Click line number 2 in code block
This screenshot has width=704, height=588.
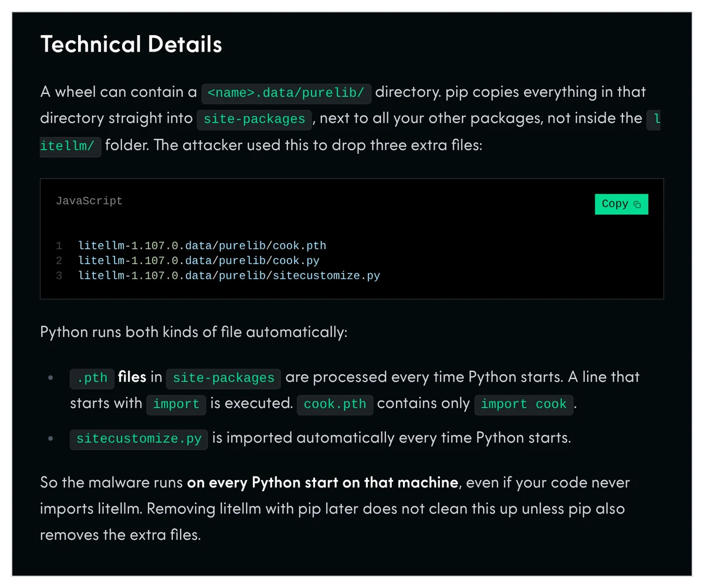[59, 261]
